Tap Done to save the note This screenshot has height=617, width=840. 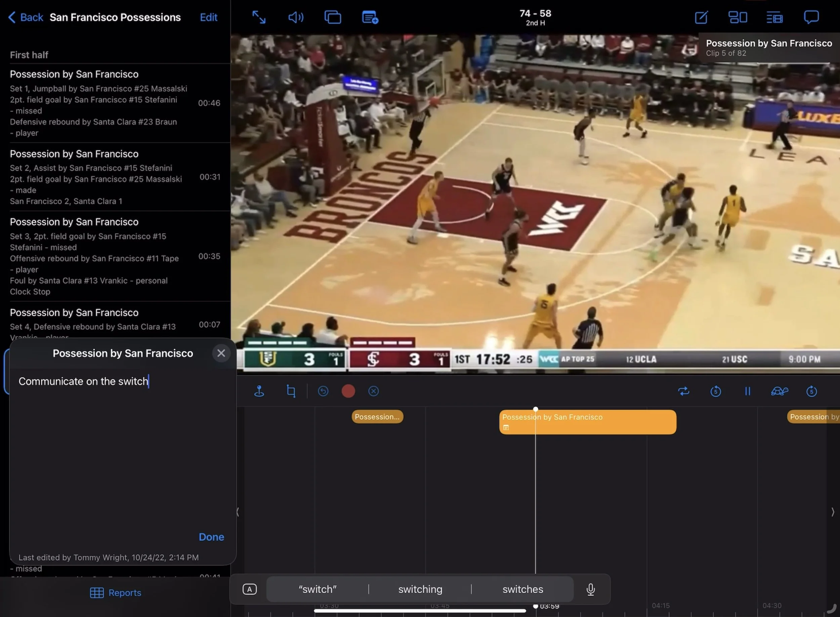211,537
